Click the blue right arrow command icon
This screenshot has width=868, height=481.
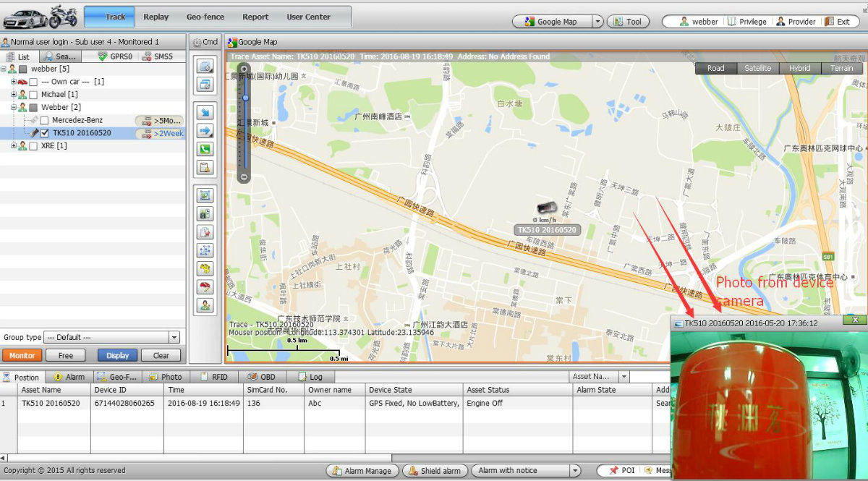[x=205, y=131]
